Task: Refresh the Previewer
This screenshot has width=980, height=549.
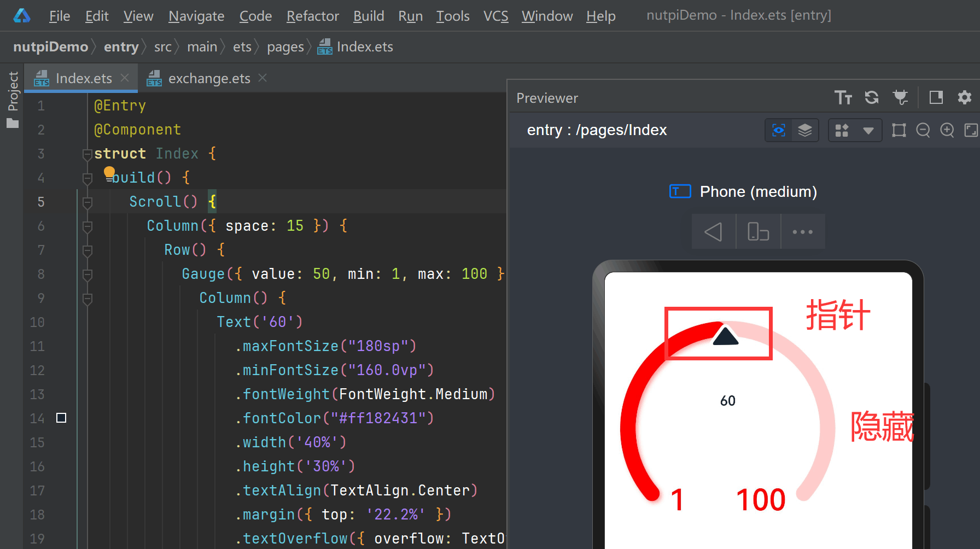Action: click(872, 98)
